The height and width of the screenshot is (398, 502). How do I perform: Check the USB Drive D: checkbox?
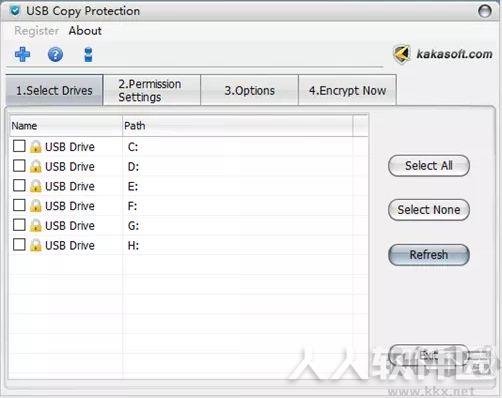19,166
